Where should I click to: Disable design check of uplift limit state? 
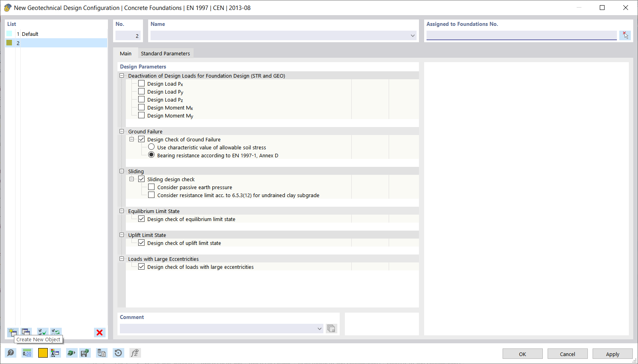(x=141, y=243)
